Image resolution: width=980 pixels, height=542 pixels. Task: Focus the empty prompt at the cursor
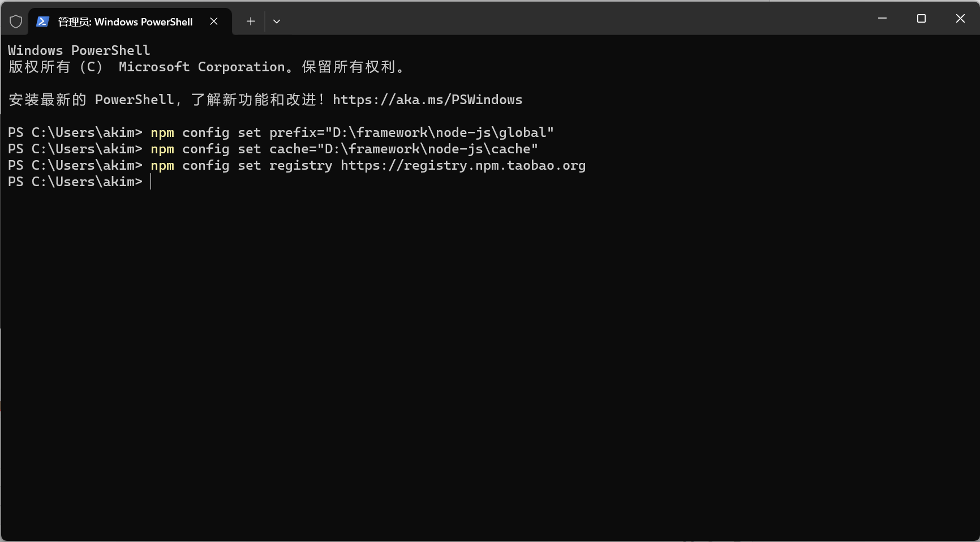point(152,182)
